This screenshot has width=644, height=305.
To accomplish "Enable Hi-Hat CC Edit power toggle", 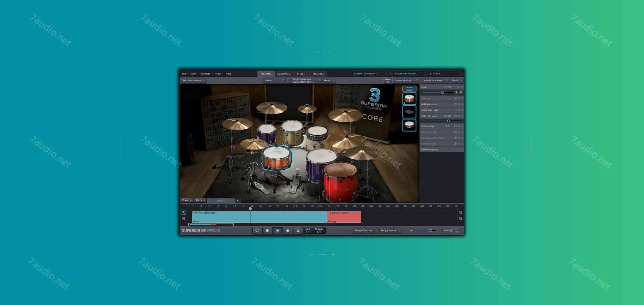I will pos(455,132).
